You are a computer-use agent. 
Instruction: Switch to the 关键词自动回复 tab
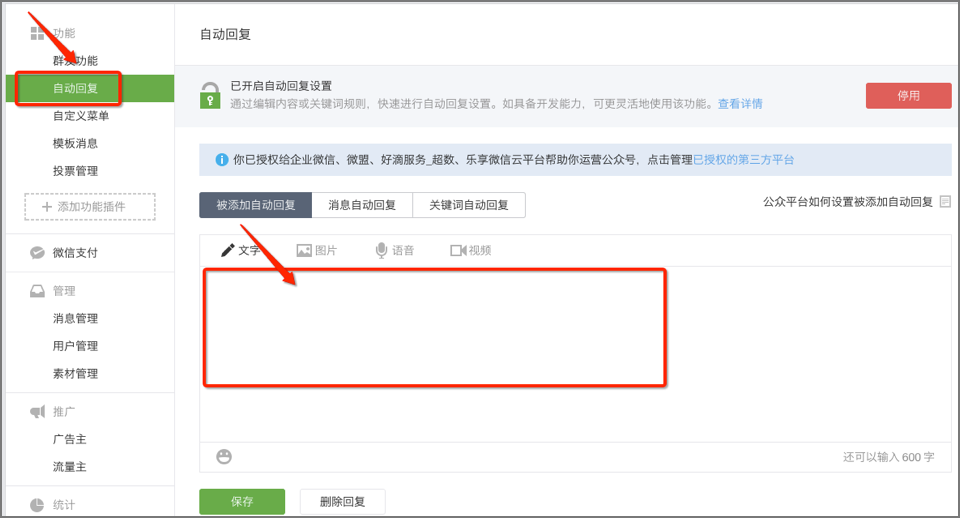[x=469, y=205]
